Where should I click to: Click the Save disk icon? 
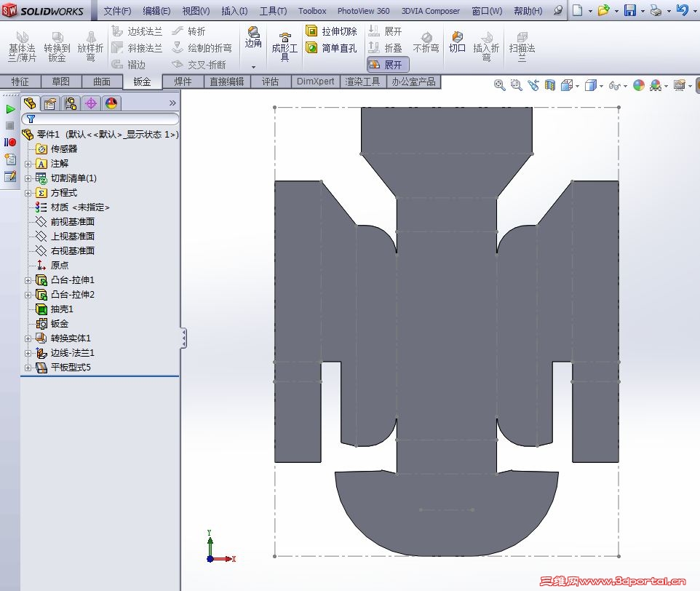(630, 10)
